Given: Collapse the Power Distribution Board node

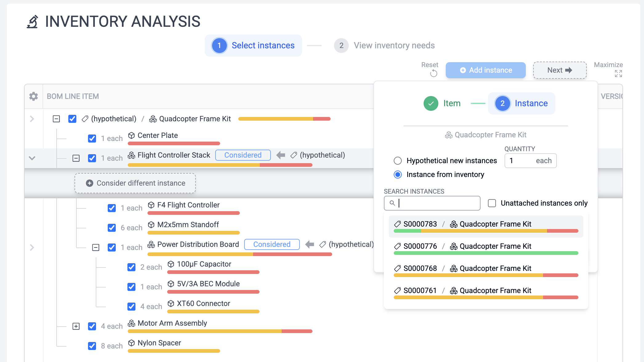Looking at the screenshot, I should tap(96, 247).
